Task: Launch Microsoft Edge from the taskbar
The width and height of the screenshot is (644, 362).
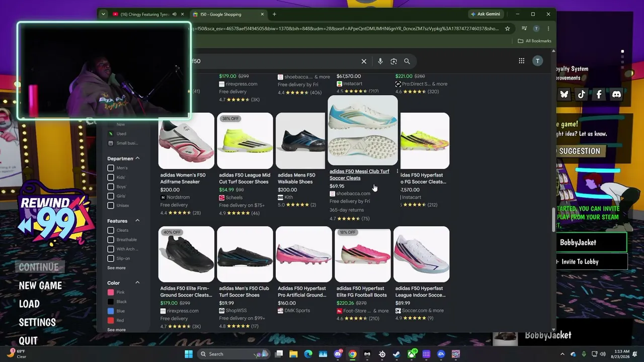Action: coord(308,354)
